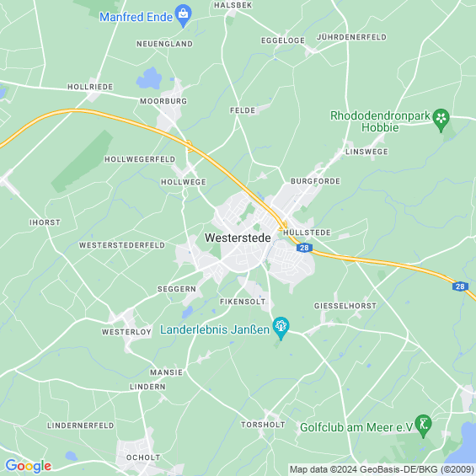
Task: Select the Golfclub am Meer e.V label
Action: click(x=356, y=427)
